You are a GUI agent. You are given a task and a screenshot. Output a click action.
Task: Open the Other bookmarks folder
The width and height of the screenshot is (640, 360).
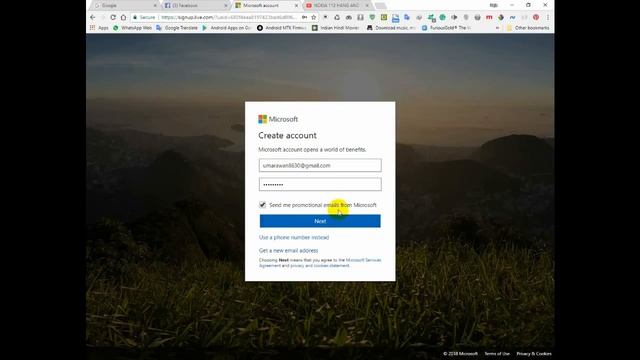click(528, 28)
